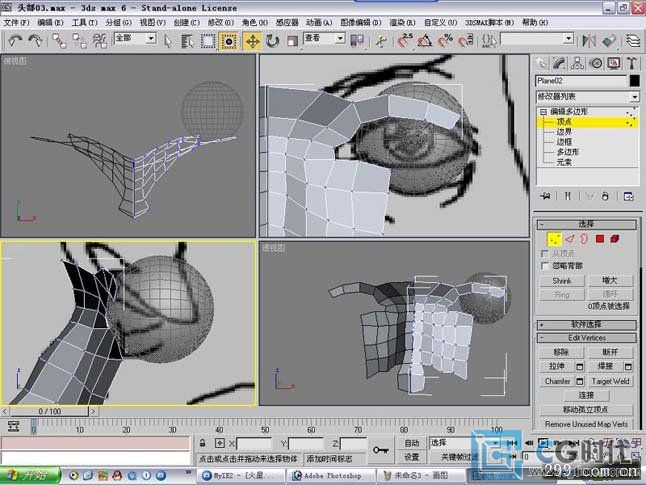Open the named selection sets dropdown
The height and width of the screenshot is (485, 646).
point(569,38)
